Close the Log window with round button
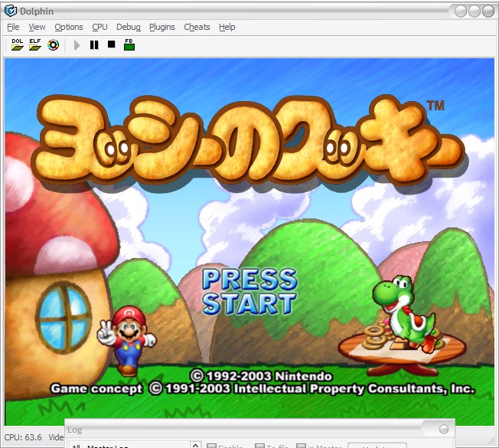499x448 pixels. [x=444, y=429]
